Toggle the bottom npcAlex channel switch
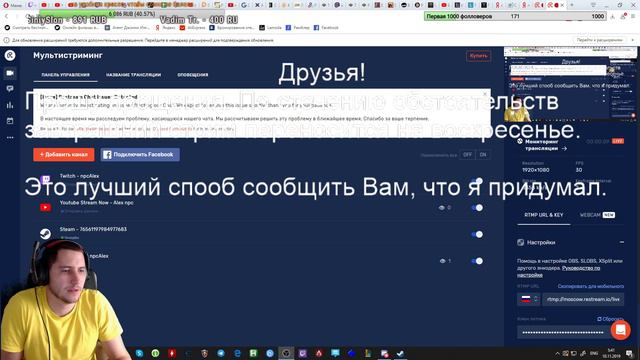Image resolution: width=640 pixels, height=360 pixels. 477,261
